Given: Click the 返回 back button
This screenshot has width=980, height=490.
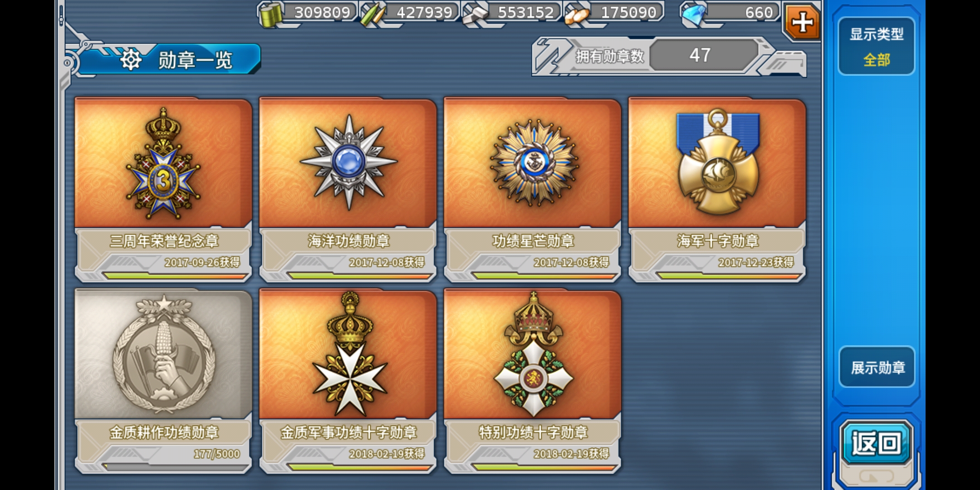Looking at the screenshot, I should point(876,443).
